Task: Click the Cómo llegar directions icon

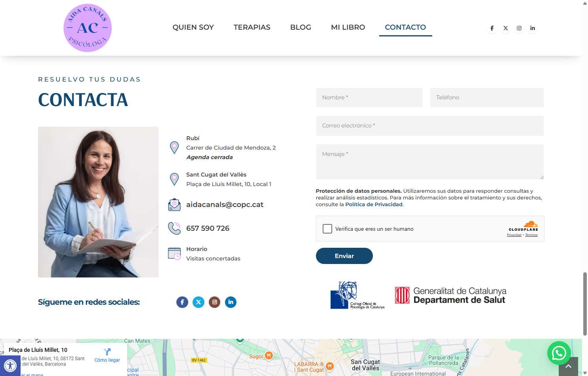Action: 107,352
